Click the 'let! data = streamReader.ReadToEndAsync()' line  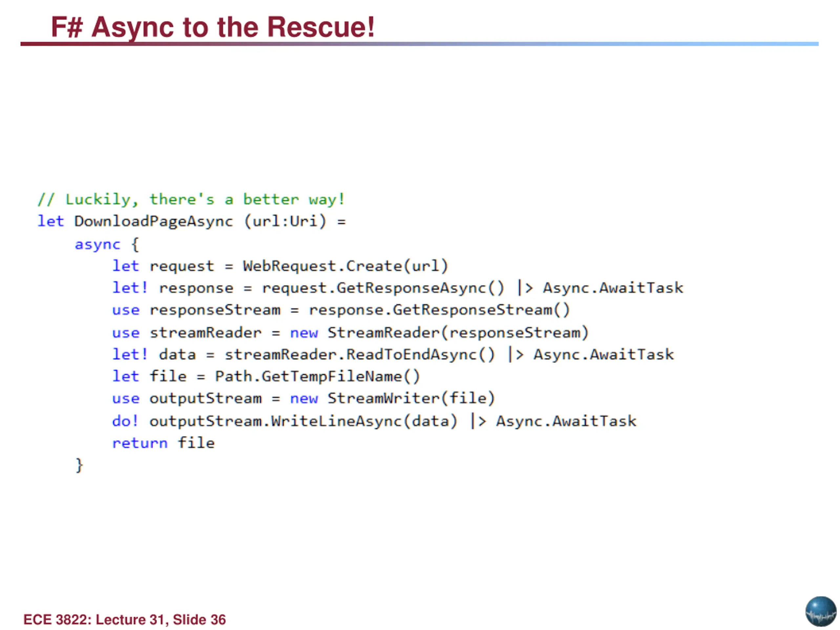point(393,355)
